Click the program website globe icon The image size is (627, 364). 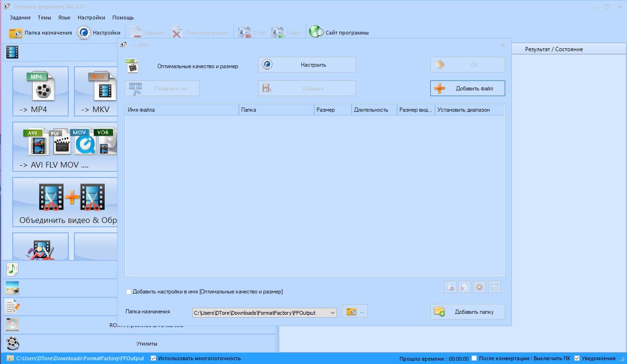[x=316, y=33]
